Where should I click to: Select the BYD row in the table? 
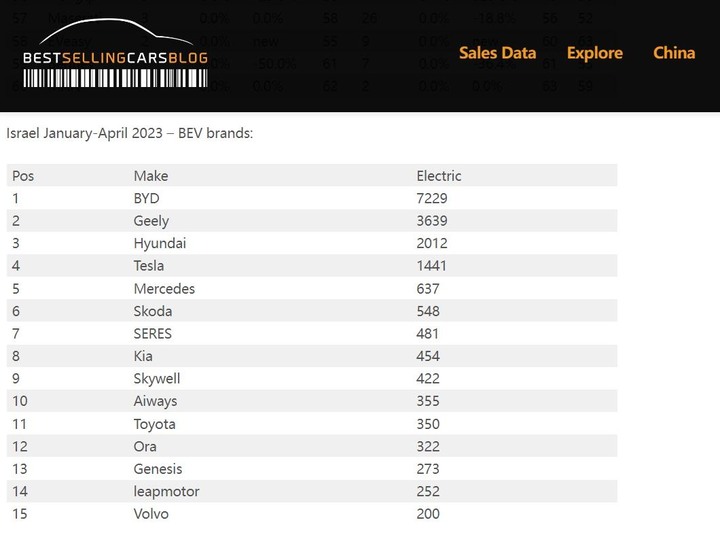[312, 198]
